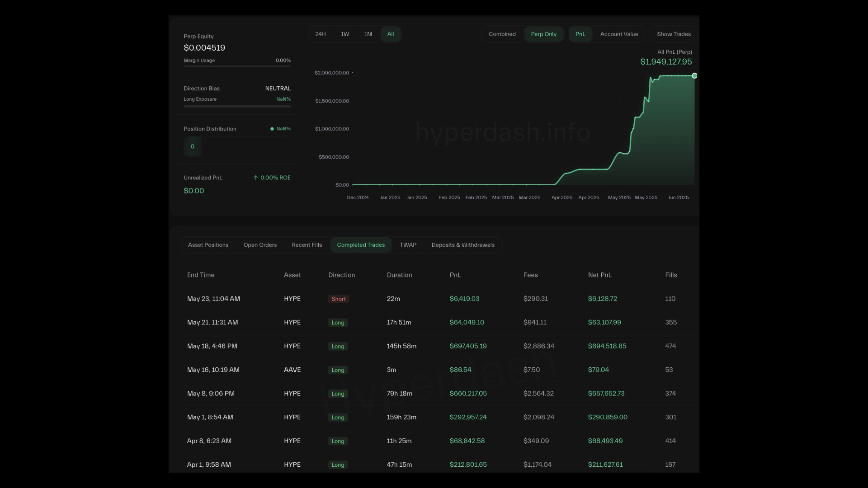This screenshot has height=488, width=868.
Task: Open the Recent Fills tab
Action: click(x=307, y=245)
